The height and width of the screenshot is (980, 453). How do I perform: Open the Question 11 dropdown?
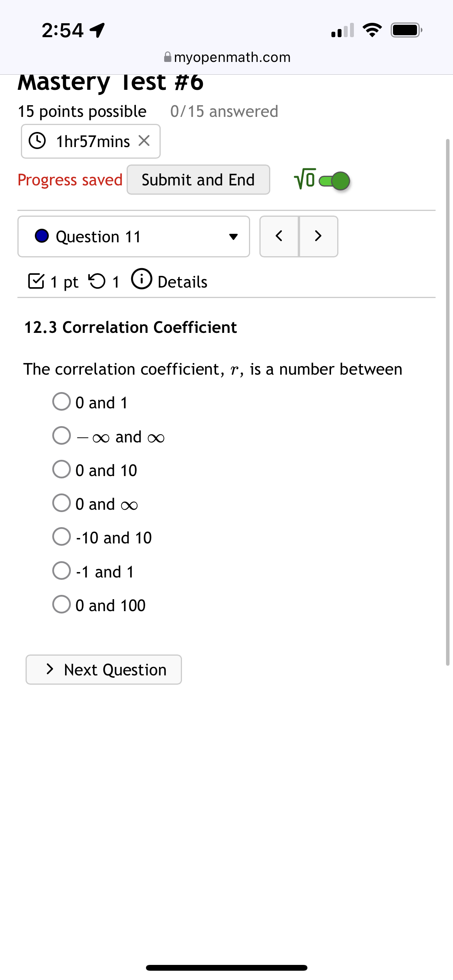tap(134, 236)
